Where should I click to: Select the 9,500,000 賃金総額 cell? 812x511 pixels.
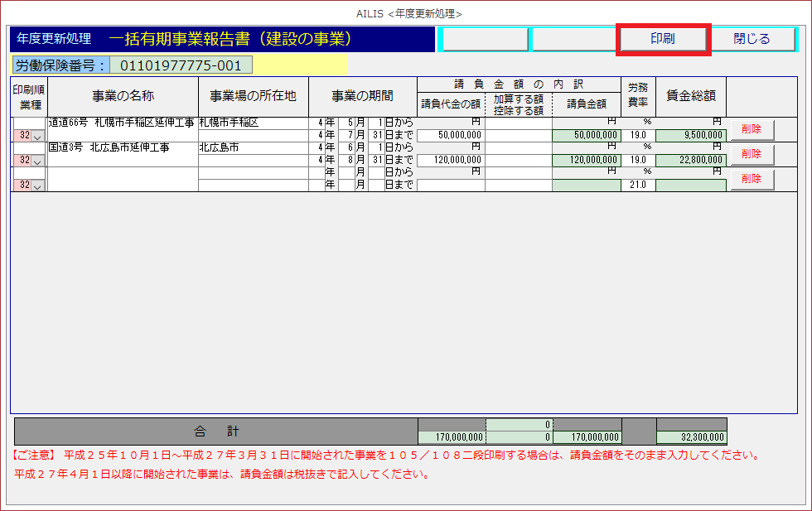pyautogui.click(x=690, y=136)
